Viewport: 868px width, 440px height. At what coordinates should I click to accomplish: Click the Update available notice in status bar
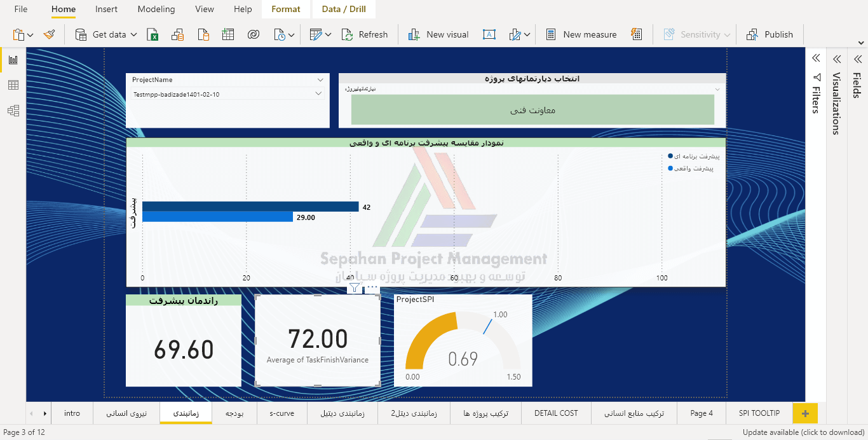point(803,432)
